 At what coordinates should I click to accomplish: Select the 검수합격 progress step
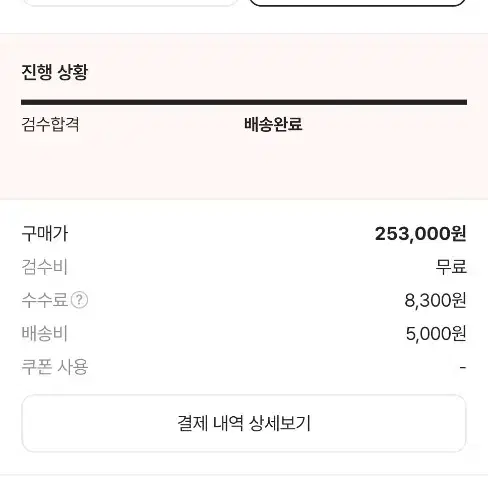[50, 124]
